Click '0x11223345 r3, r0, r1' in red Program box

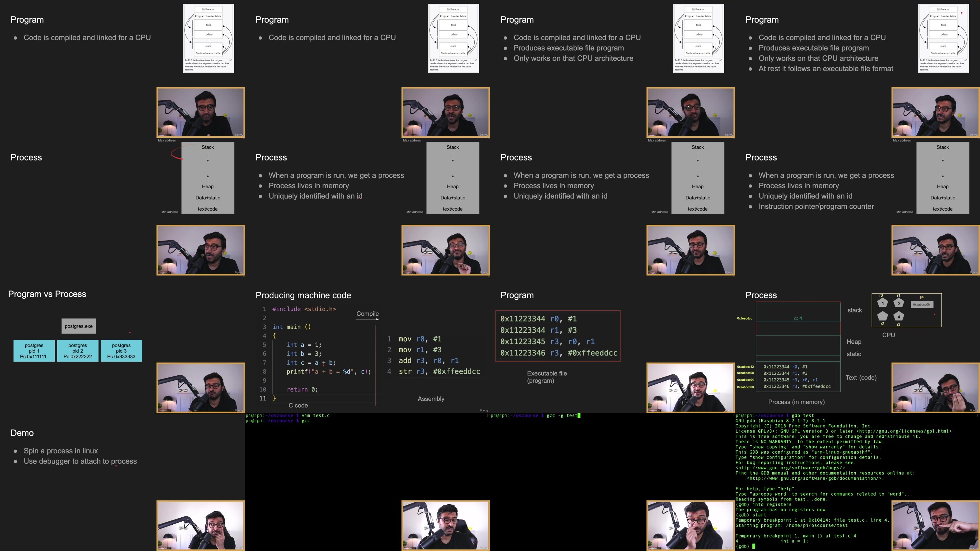click(x=547, y=342)
